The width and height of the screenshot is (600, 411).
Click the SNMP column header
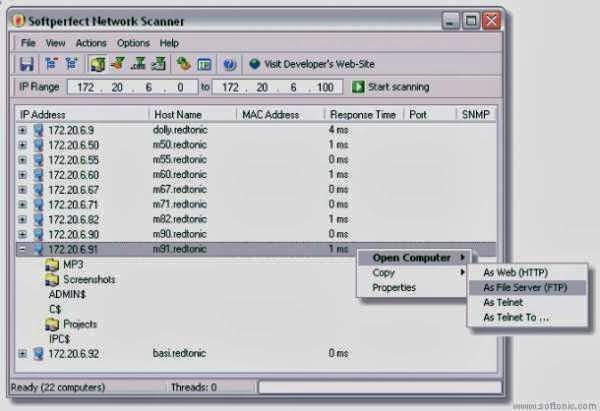(476, 114)
